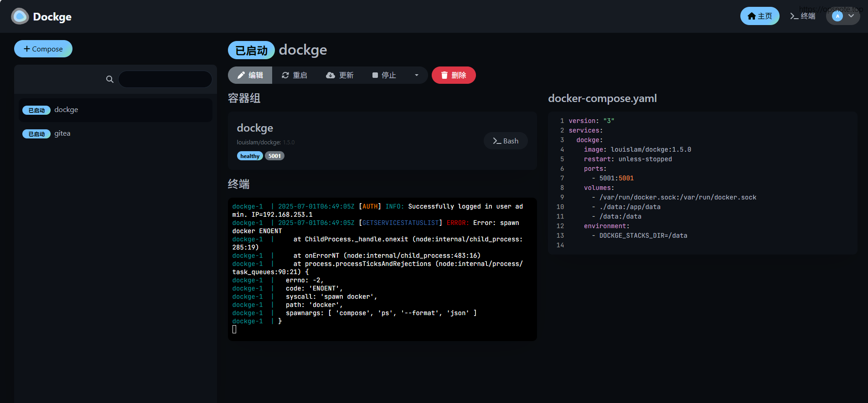The image size is (868, 403).
Task: Click the 'louislam/dockge:' image name text
Action: click(258, 143)
